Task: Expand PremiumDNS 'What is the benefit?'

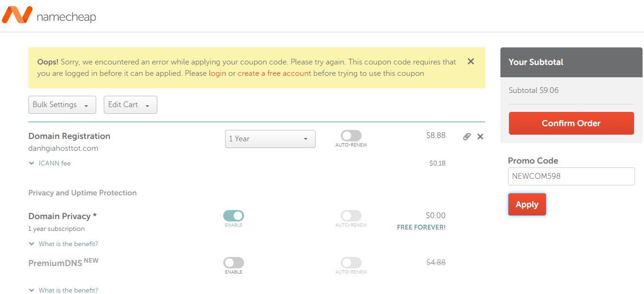Action: pos(68,290)
